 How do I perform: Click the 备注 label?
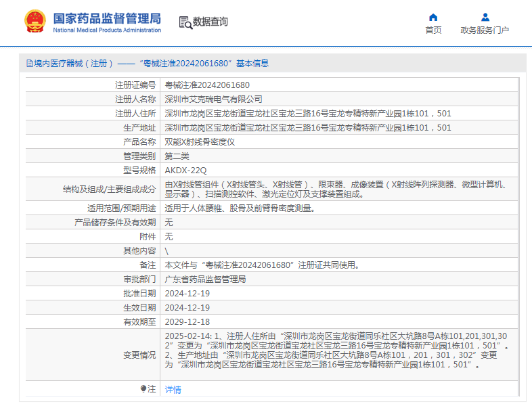pyautogui.click(x=148, y=265)
